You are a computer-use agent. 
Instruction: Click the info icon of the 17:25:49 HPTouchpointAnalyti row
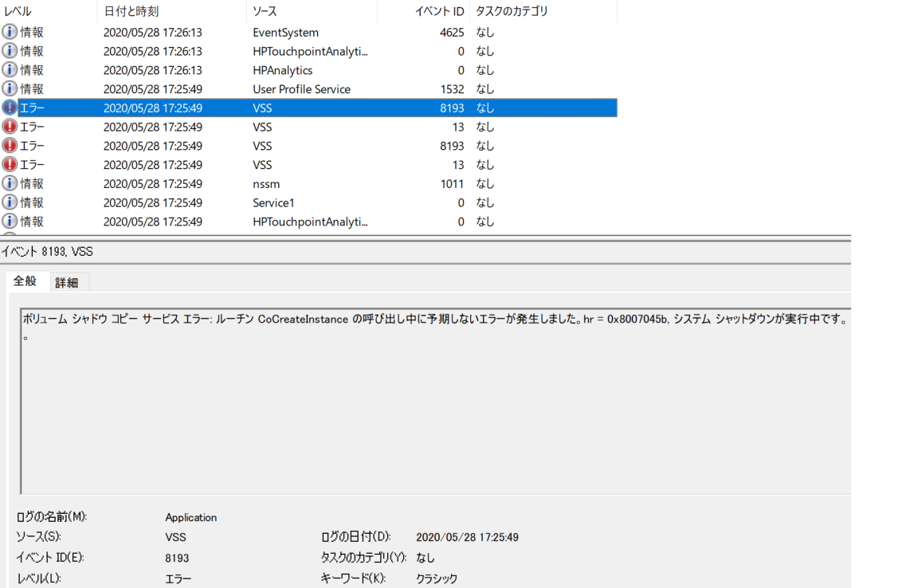[x=10, y=221]
